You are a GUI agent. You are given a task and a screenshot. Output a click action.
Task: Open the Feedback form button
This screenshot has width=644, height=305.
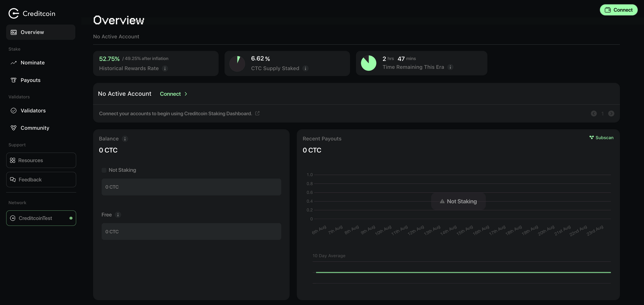[x=41, y=180]
